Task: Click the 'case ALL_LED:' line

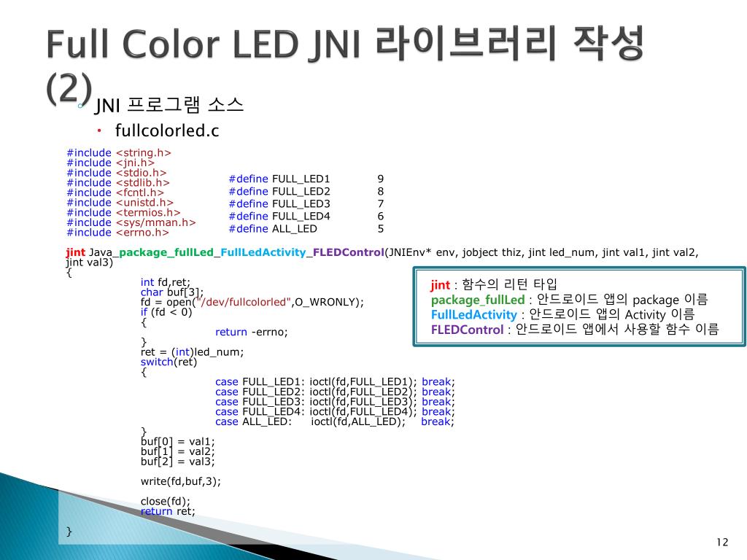Action: (x=335, y=422)
